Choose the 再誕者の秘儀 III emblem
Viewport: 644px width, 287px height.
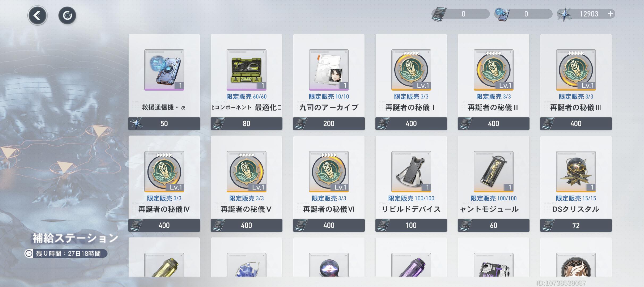tap(576, 70)
